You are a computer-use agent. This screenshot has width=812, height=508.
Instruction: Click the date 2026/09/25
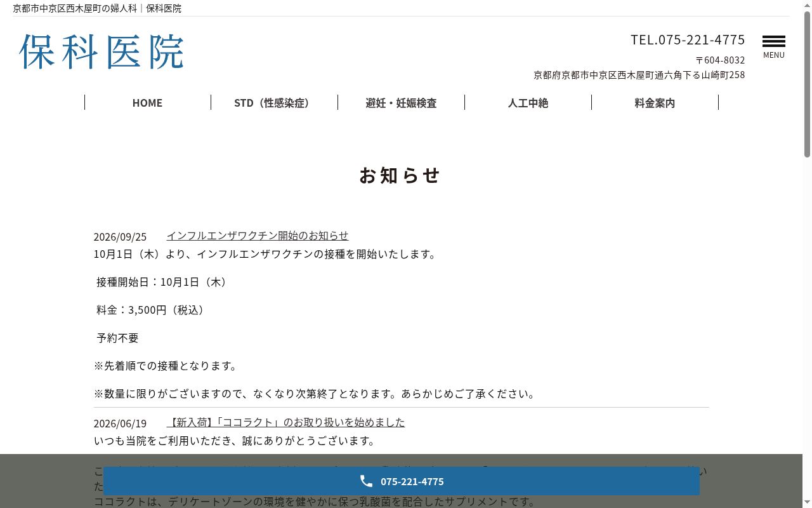pos(120,237)
